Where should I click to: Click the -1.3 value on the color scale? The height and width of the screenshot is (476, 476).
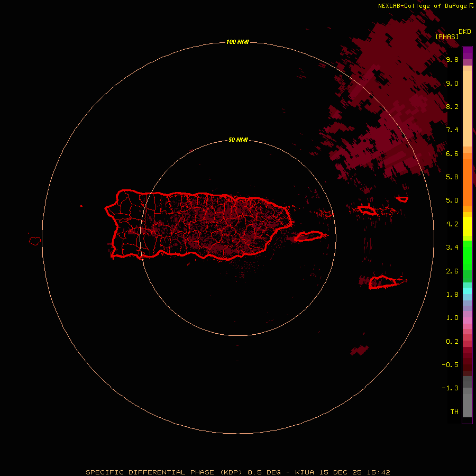(x=450, y=388)
